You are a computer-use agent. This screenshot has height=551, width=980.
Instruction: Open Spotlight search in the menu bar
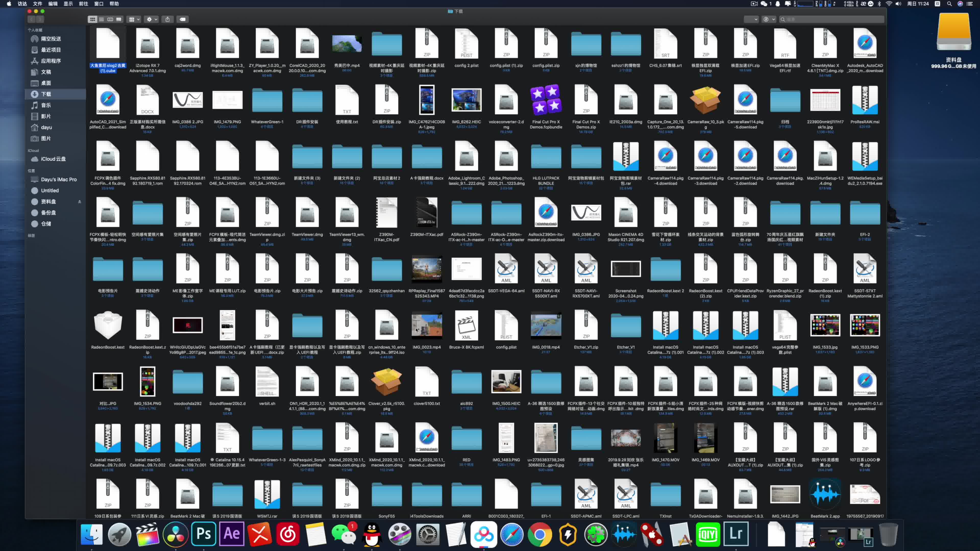click(x=949, y=4)
